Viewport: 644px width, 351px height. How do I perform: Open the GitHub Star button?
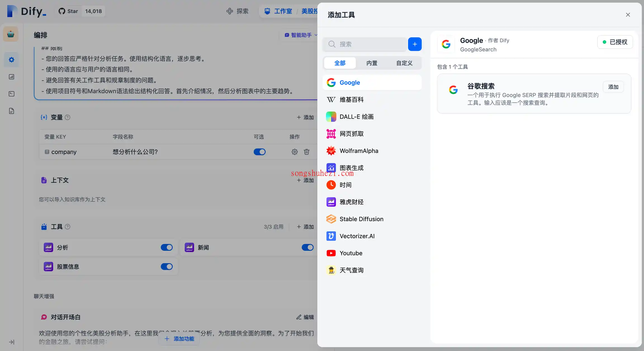[68, 11]
